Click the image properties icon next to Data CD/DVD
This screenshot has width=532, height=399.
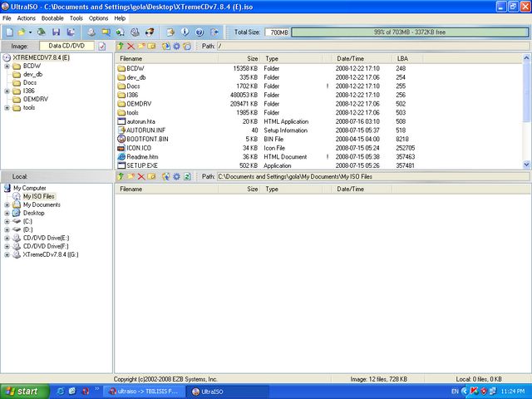pyautogui.click(x=101, y=47)
